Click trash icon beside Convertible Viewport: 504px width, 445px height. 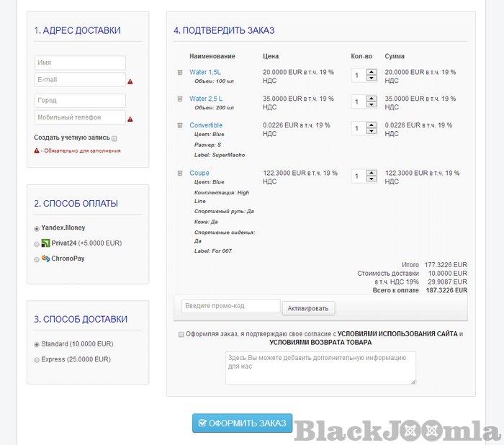[x=180, y=125]
